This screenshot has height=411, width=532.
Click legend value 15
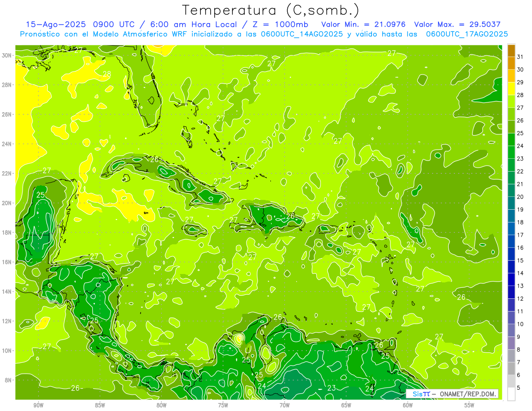coord(520,260)
